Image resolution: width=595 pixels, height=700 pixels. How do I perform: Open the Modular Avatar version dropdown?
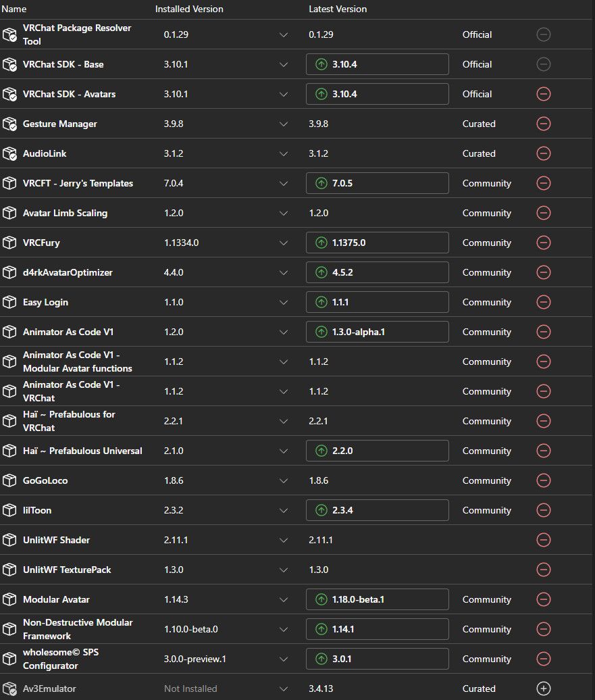pos(284,599)
